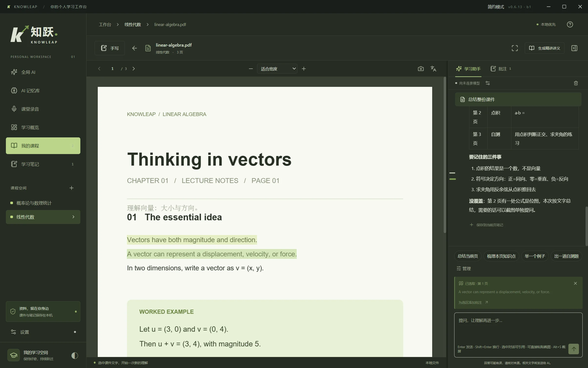Toggle the dark/light theme switch

pyautogui.click(x=75, y=355)
